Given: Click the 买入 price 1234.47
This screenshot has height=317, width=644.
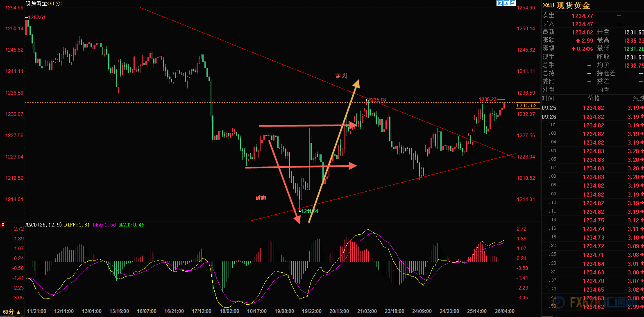Looking at the screenshot, I should click(x=582, y=24).
